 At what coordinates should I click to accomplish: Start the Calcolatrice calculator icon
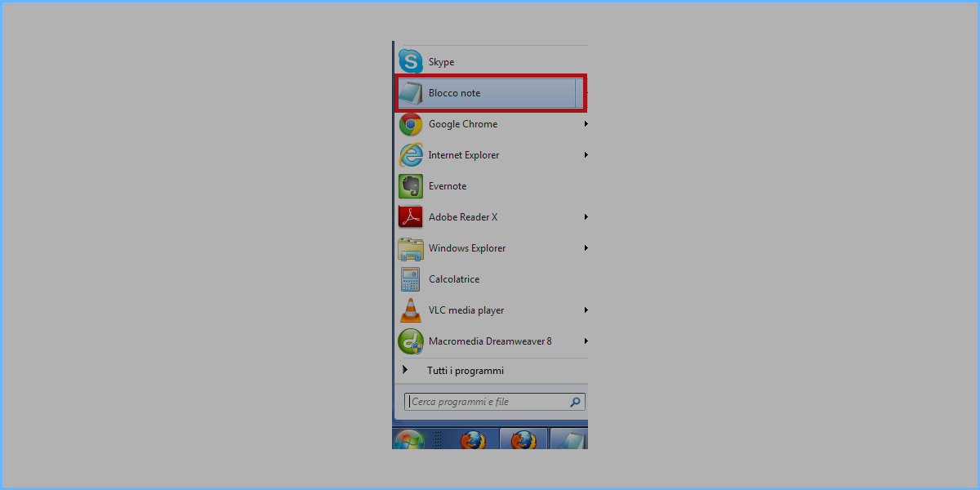coord(411,279)
